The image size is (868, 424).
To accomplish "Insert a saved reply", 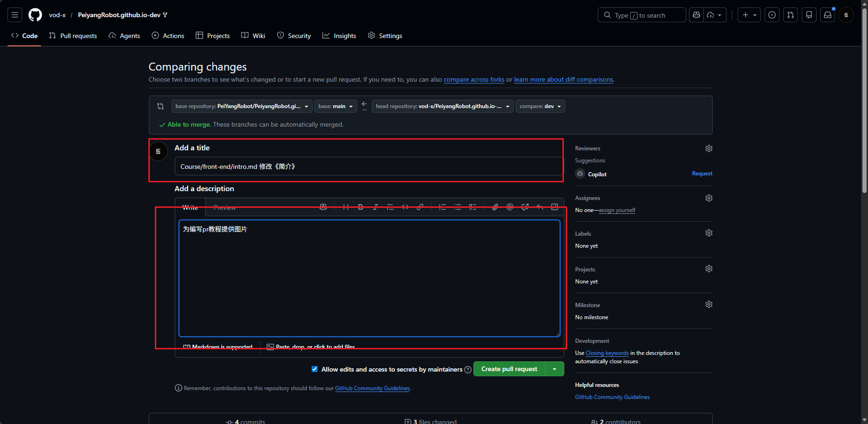I will click(540, 207).
